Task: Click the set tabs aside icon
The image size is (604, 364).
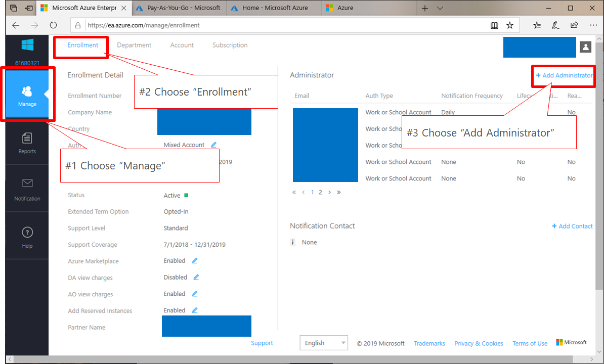Action: 29,8
